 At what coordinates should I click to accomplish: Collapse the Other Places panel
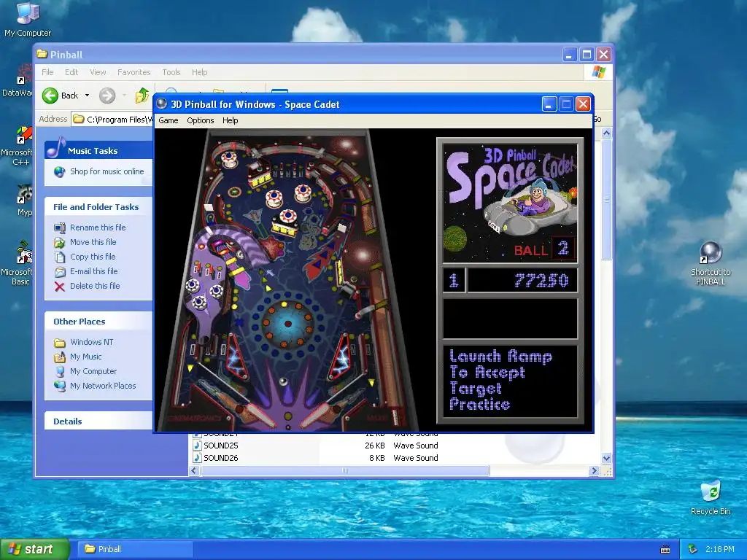click(x=98, y=322)
